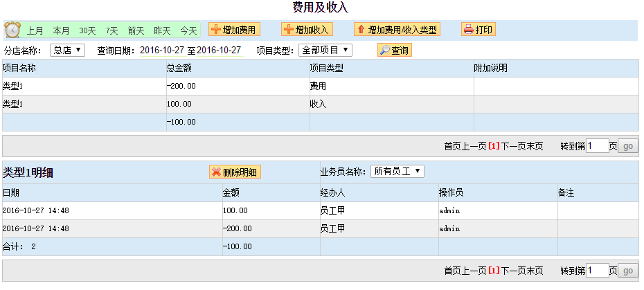Click 增加费用收入类型 up-arrow button
This screenshot has width=644, height=290.
(x=397, y=30)
